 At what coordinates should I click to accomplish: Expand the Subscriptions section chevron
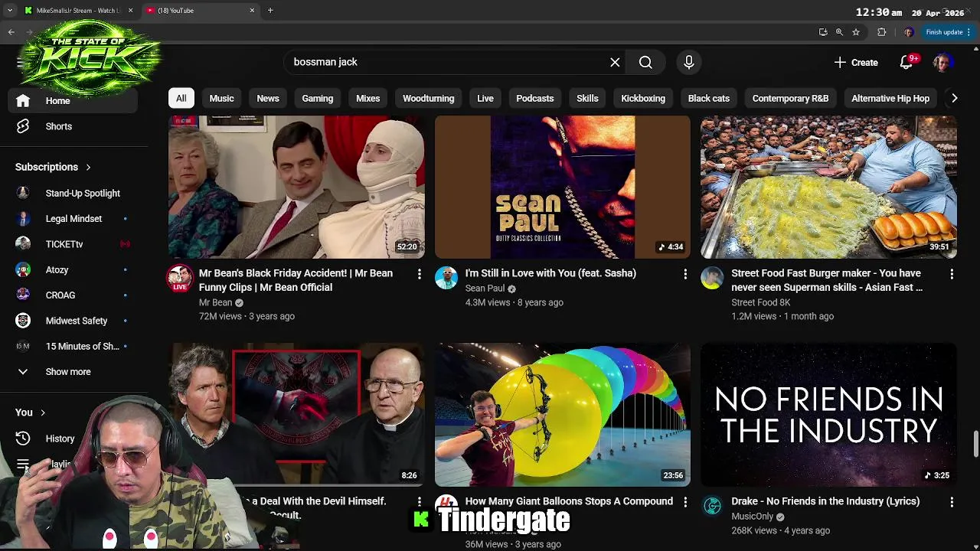click(88, 167)
